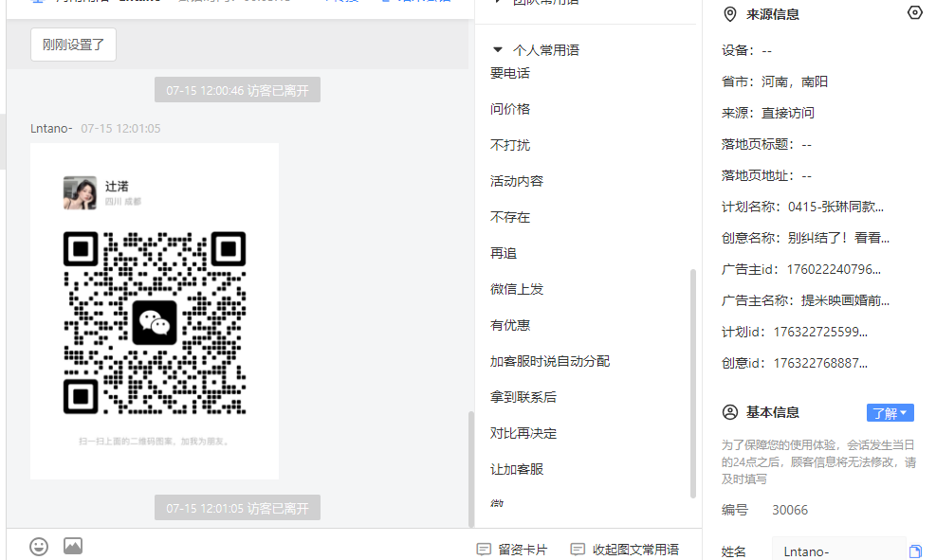Open the settings hexagon icon in 来源信息 header

[x=914, y=12]
